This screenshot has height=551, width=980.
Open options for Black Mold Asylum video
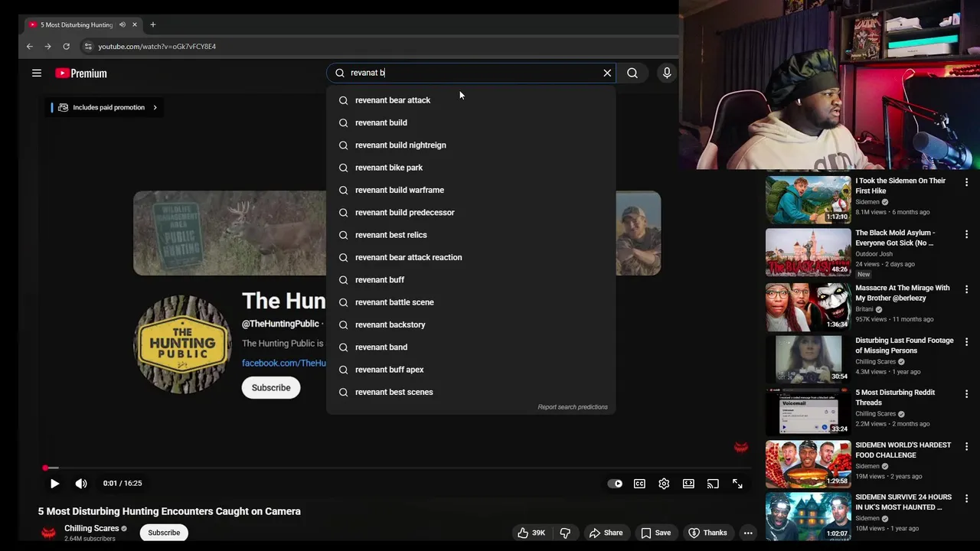pyautogui.click(x=966, y=234)
